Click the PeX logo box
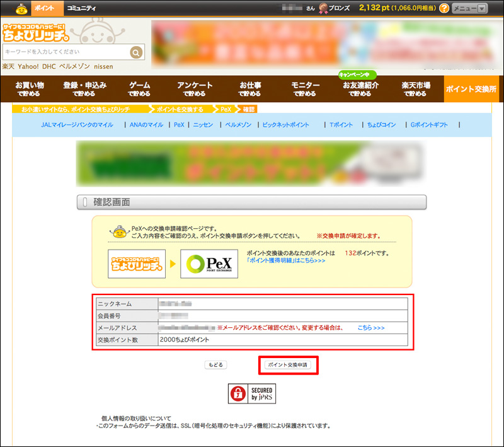This screenshot has height=447, width=504. tap(209, 264)
